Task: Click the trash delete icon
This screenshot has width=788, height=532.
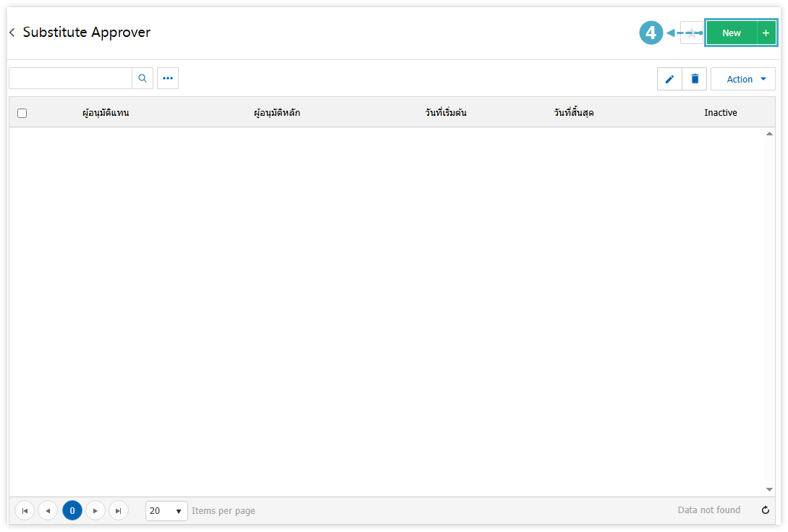Action: [695, 79]
